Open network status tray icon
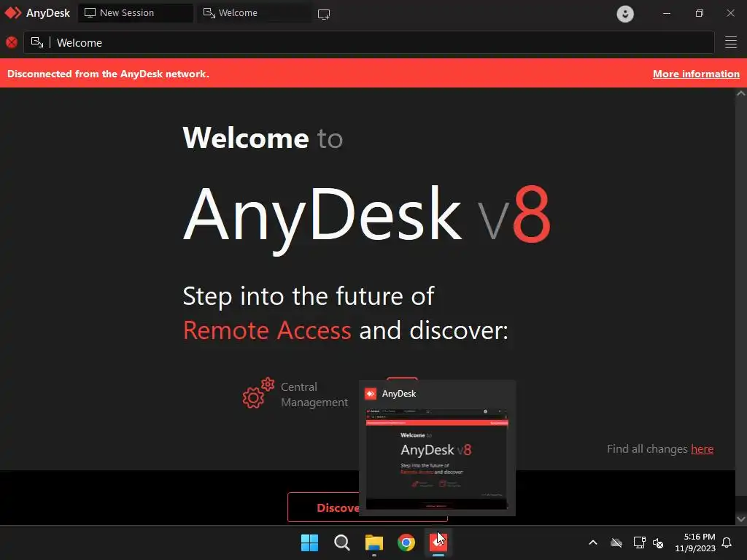The height and width of the screenshot is (560, 747). 639,542
